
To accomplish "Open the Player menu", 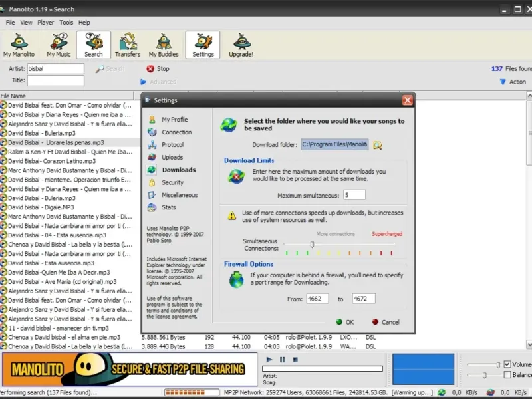I will (x=45, y=23).
